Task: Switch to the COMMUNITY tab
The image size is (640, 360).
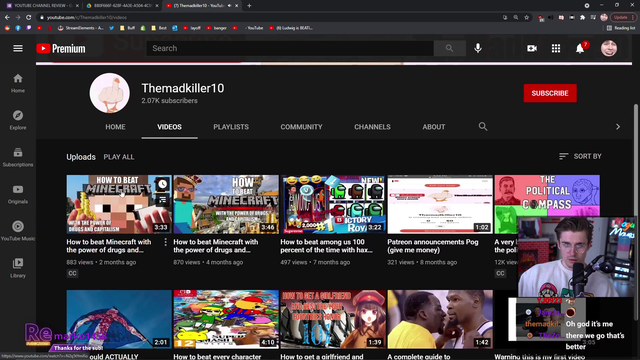Action: click(x=301, y=127)
